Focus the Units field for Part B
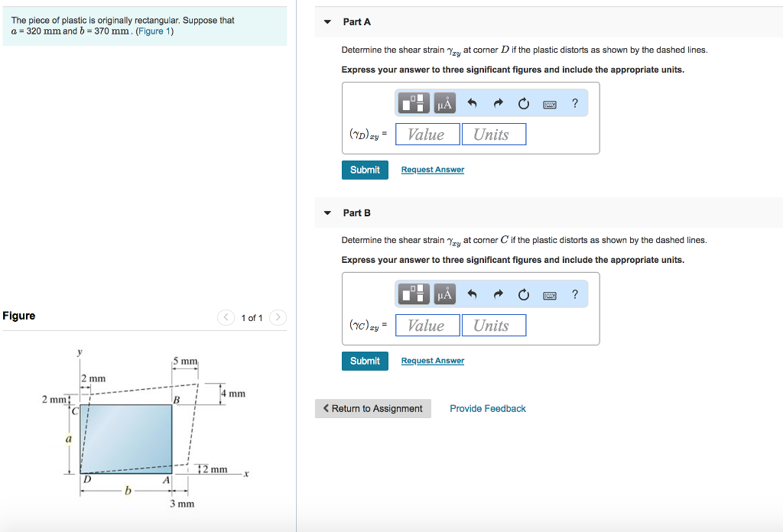Viewport: 783px width, 532px height. pyautogui.click(x=493, y=326)
